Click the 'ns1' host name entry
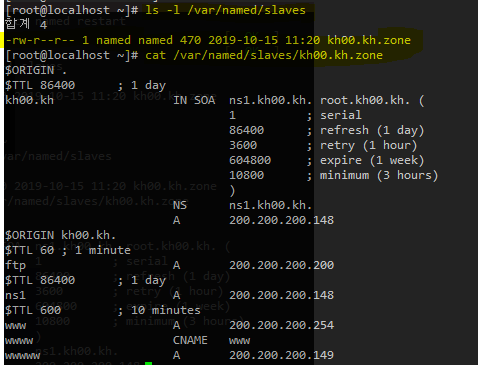 [15, 295]
